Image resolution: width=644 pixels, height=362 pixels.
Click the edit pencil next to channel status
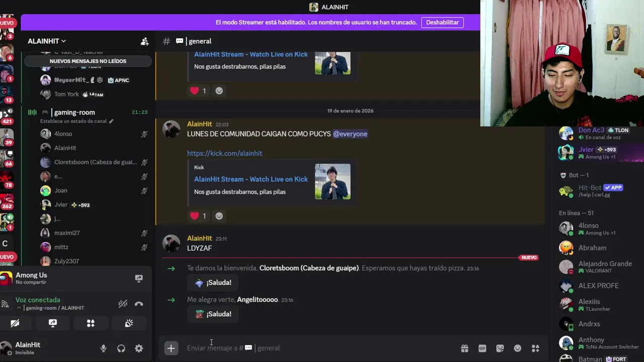111,121
